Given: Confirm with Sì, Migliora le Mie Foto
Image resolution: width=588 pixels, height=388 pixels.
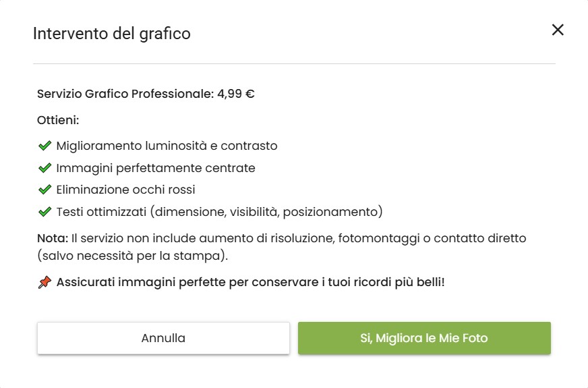Looking at the screenshot, I should coord(424,338).
